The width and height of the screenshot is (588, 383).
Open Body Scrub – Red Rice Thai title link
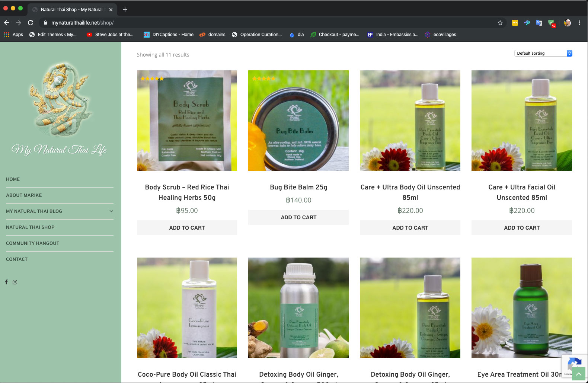(187, 192)
